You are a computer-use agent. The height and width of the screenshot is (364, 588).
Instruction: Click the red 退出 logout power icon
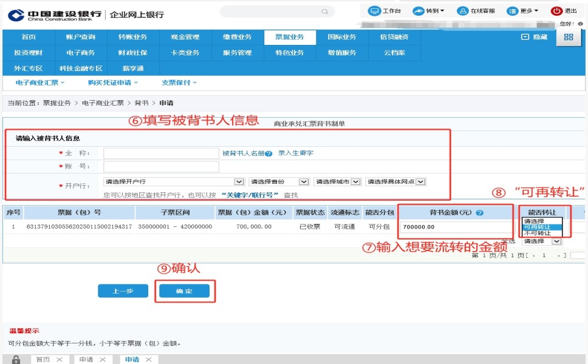[x=556, y=11]
